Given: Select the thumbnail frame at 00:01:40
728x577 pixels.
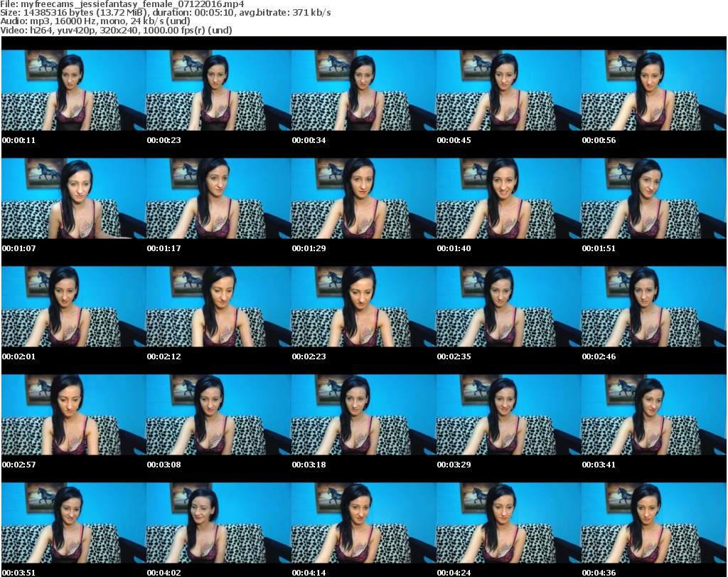Looking at the screenshot, I should [x=508, y=198].
